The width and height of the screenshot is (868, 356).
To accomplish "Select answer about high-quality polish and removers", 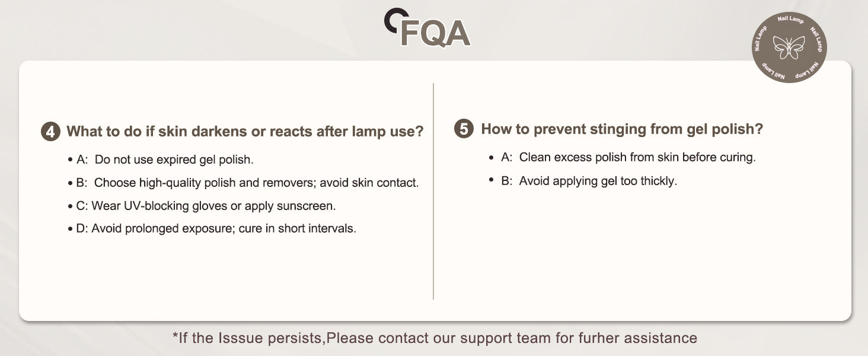I will (x=256, y=183).
